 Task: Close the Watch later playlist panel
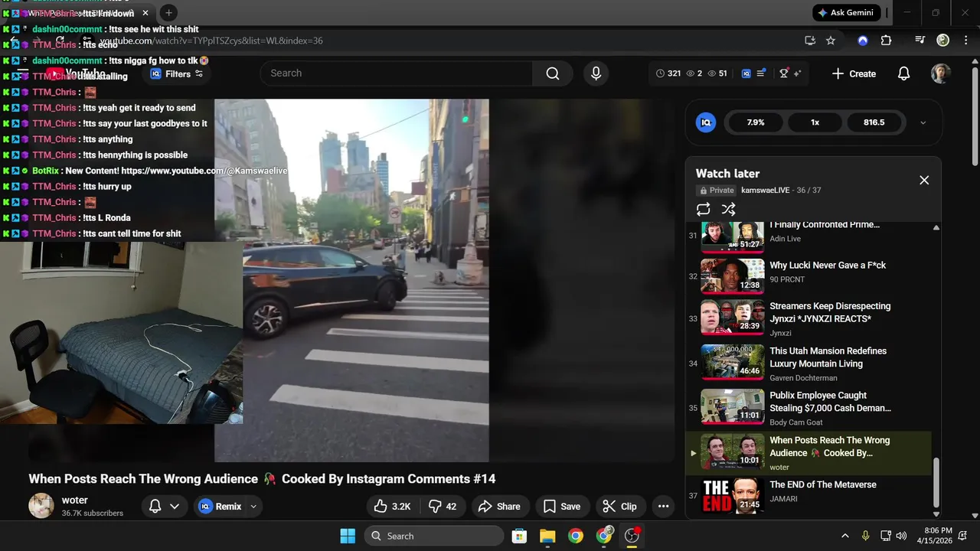[924, 180]
